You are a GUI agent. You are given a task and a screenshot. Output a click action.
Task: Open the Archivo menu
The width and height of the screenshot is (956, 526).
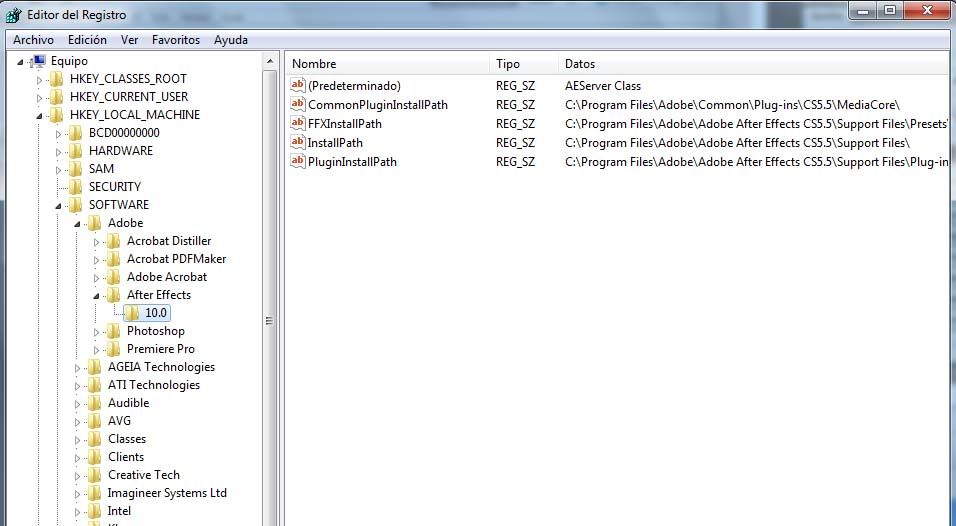click(34, 40)
